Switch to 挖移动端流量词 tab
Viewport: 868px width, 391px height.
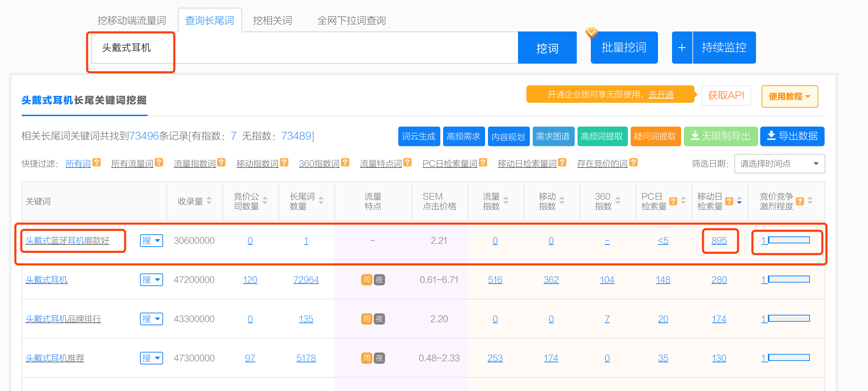click(132, 21)
